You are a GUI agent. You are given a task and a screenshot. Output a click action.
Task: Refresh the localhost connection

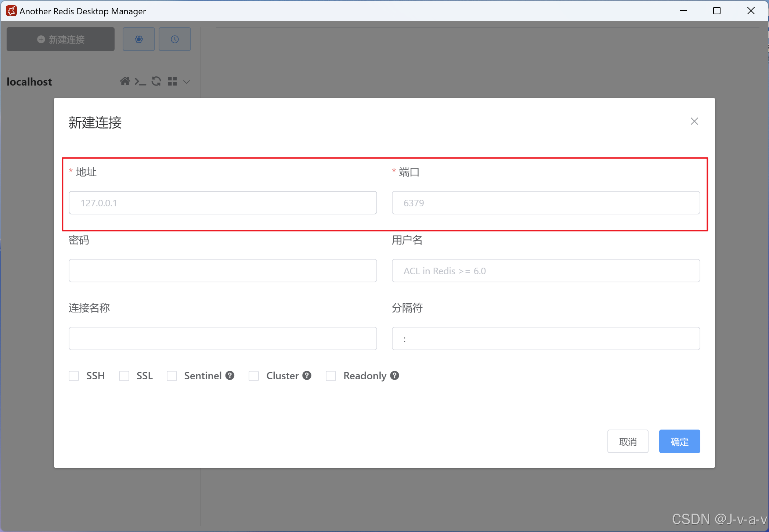coord(156,81)
